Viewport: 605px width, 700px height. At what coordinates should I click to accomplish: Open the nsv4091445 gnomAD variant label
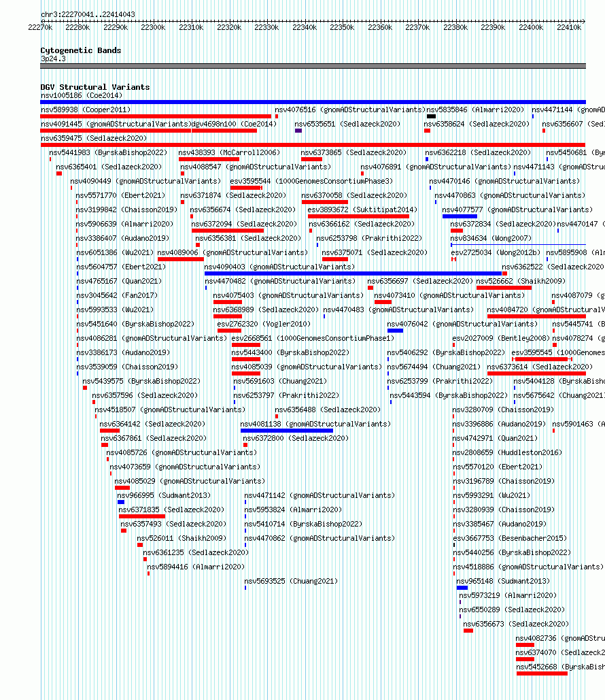tap(116, 124)
